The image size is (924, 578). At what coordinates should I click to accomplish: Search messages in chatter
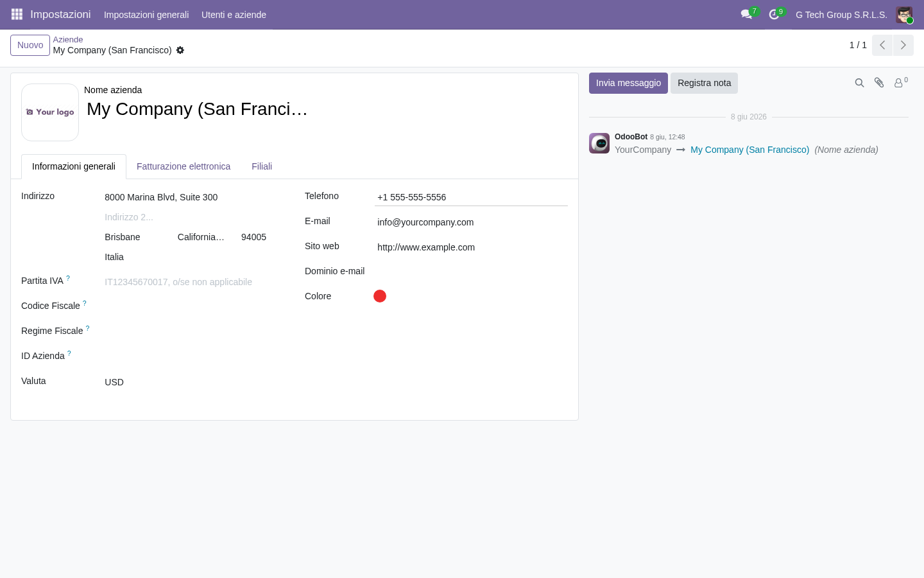(x=859, y=83)
